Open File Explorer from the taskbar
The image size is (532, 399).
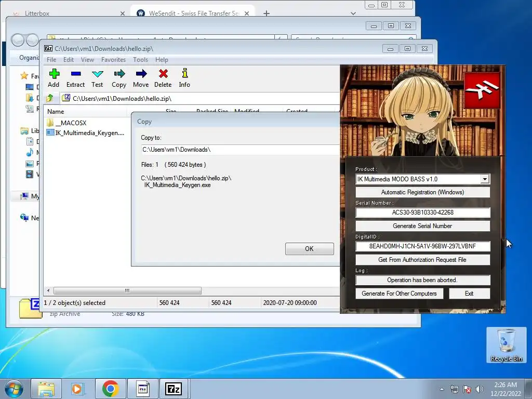[46, 389]
